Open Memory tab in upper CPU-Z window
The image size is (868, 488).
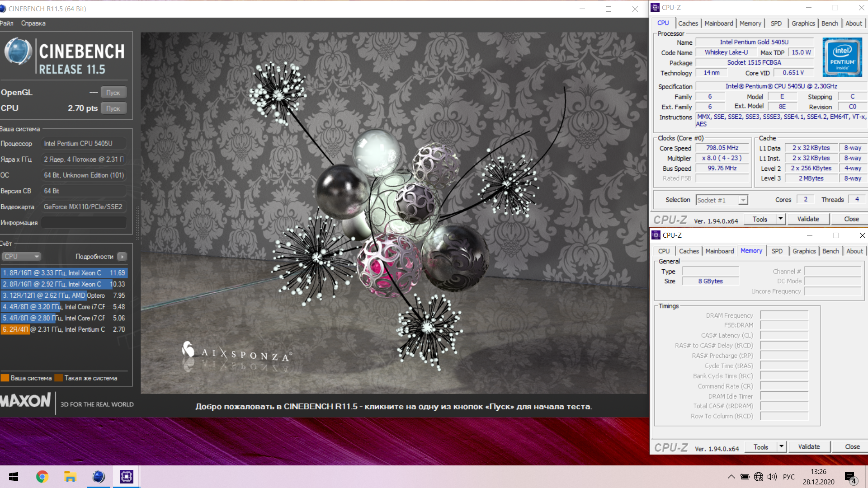coord(750,23)
